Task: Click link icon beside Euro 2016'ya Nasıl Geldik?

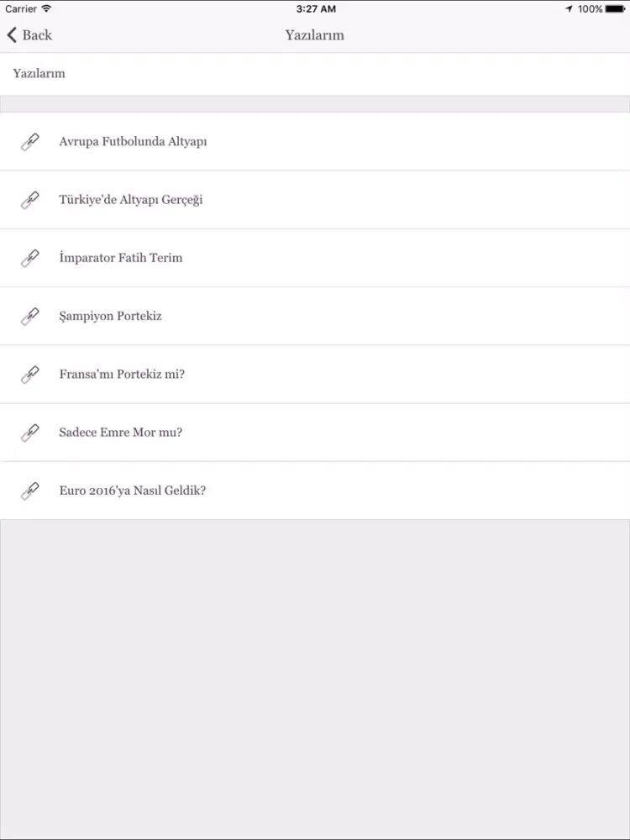Action: [x=30, y=491]
